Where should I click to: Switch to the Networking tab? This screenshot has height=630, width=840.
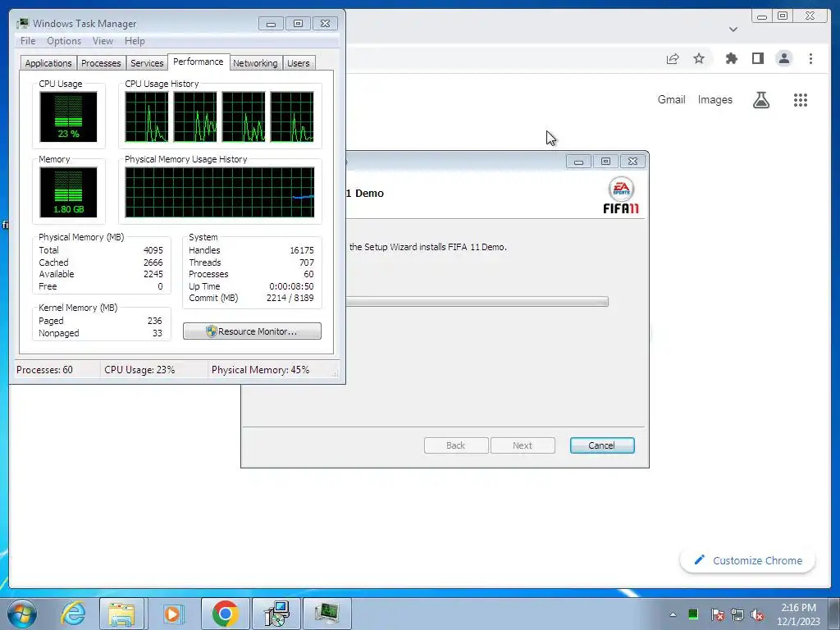point(255,63)
